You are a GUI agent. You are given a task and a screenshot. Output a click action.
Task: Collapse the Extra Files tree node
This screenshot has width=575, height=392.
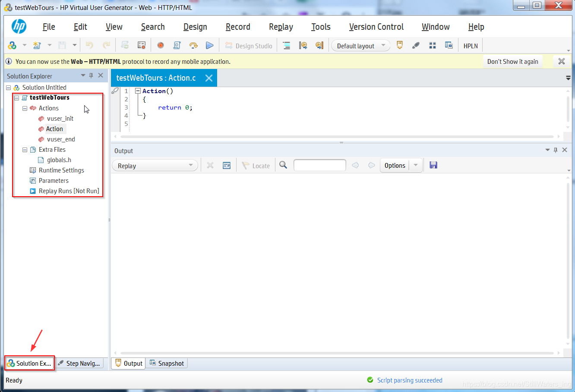(25, 150)
